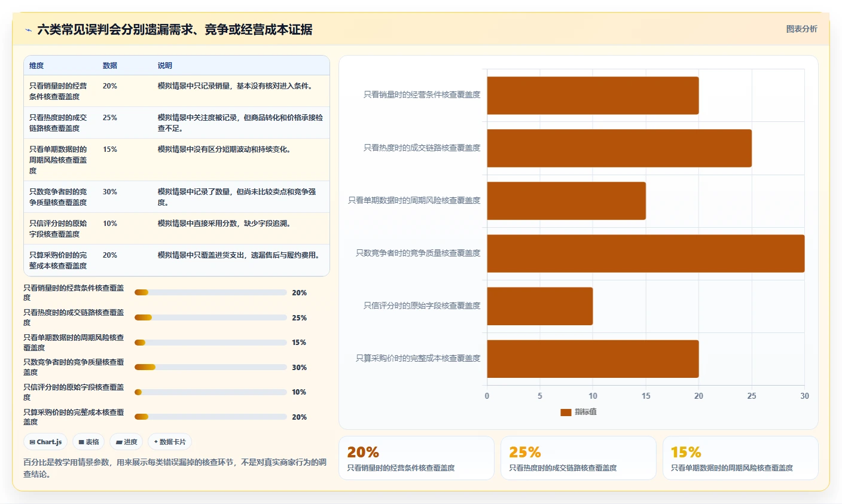Open the 15% data card for 只看单期数据时的周期风险

[x=740, y=458]
